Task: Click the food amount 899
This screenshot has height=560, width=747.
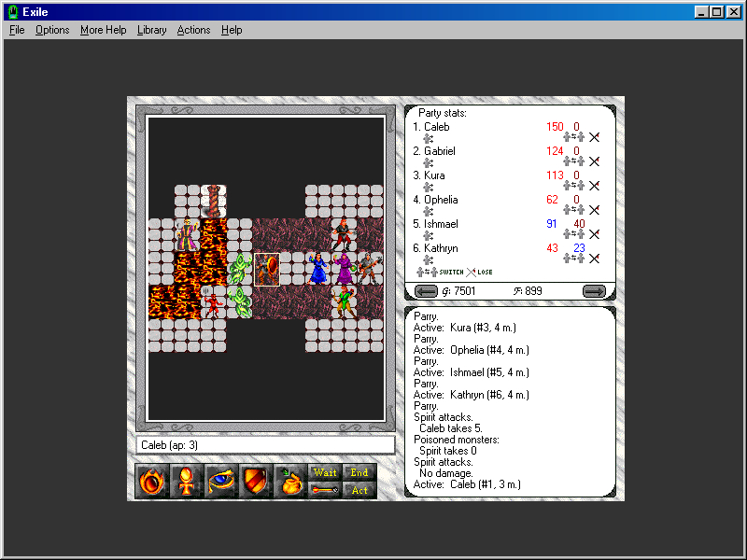Action: click(x=533, y=291)
